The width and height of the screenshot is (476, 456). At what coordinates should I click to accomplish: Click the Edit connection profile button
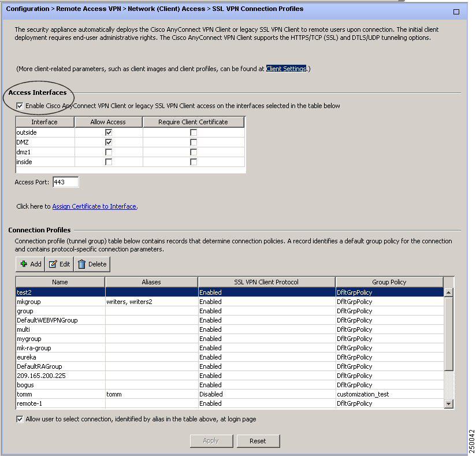click(59, 264)
